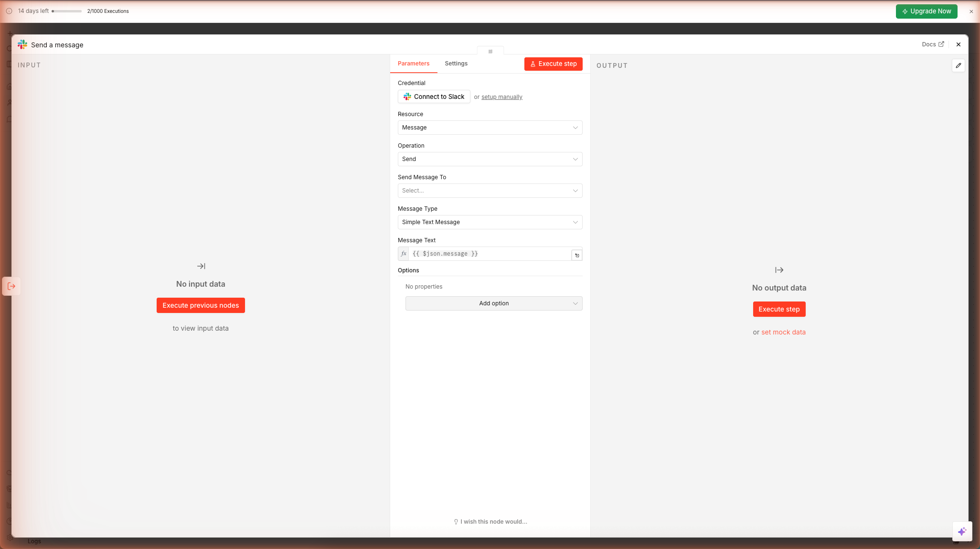Open the expression editor expand icon
The height and width of the screenshot is (549, 980).
click(x=577, y=255)
